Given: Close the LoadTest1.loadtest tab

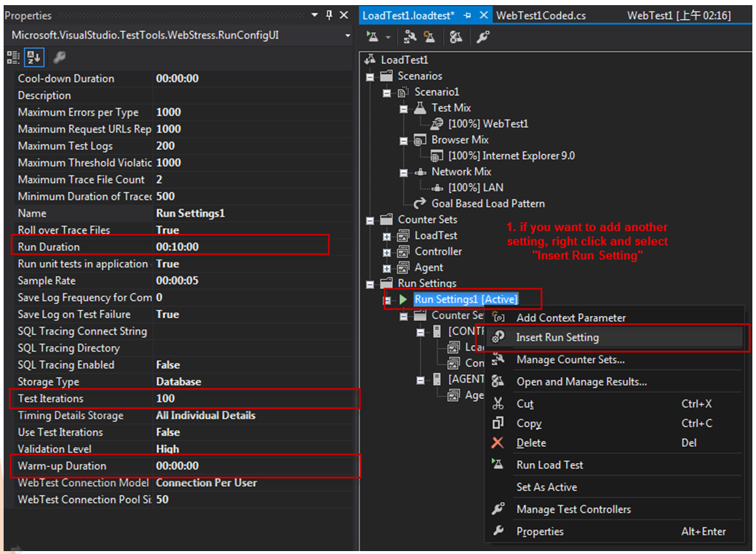Looking at the screenshot, I should click(x=483, y=15).
